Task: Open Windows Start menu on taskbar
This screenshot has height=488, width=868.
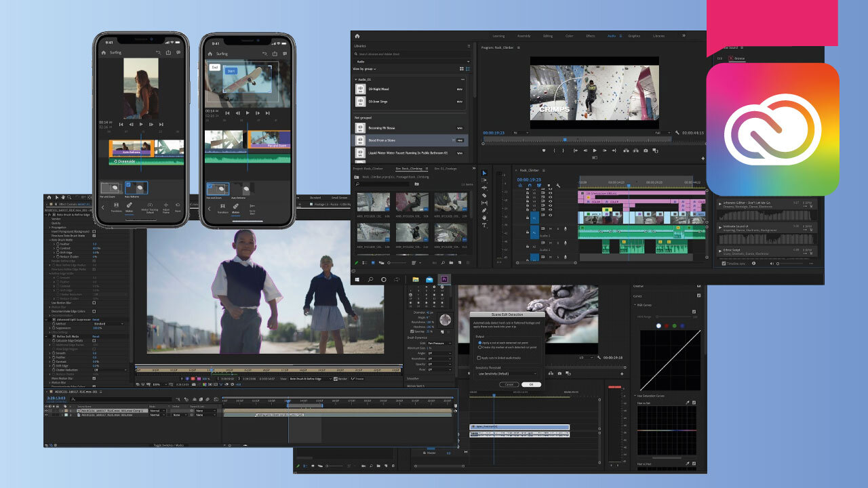Action: (x=359, y=279)
